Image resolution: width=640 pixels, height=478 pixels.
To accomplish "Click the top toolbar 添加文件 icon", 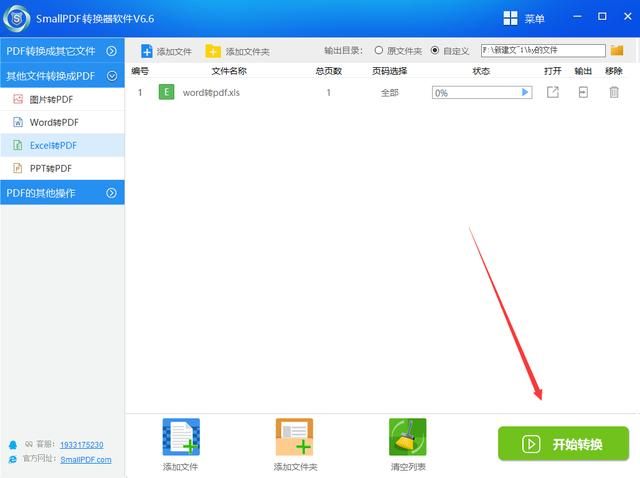I will click(x=147, y=51).
